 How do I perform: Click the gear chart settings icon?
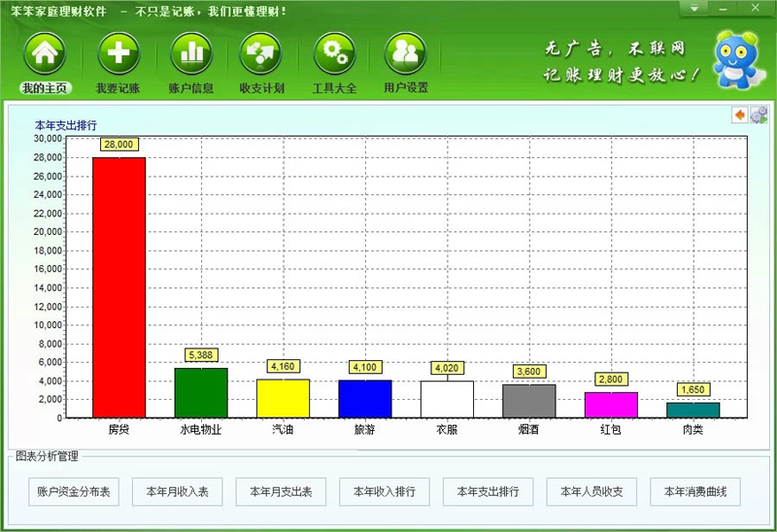[759, 115]
